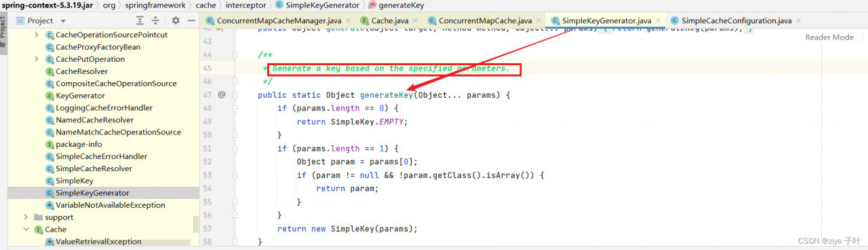Click the KeyGenerator interface icon in tree
The width and height of the screenshot is (868, 250).
[50, 96]
